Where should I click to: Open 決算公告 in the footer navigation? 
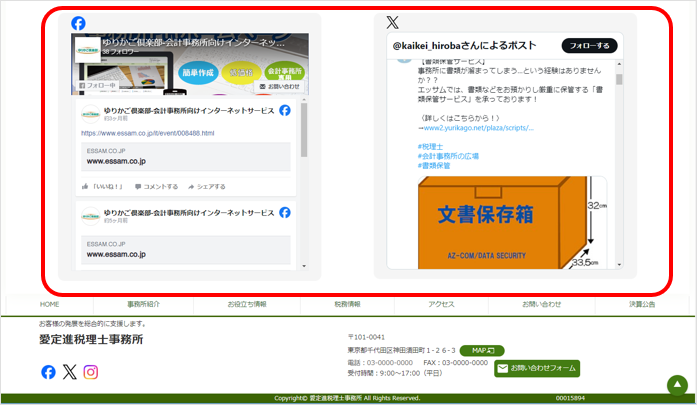coord(642,304)
